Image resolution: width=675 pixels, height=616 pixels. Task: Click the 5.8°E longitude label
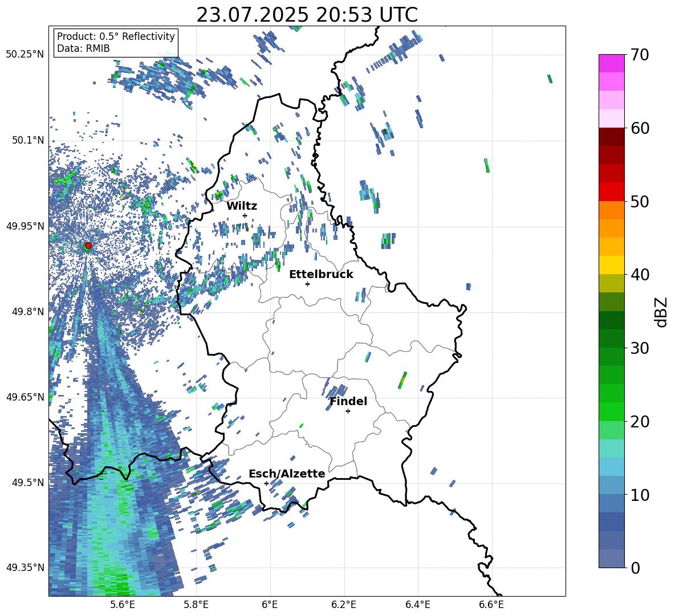point(196,605)
